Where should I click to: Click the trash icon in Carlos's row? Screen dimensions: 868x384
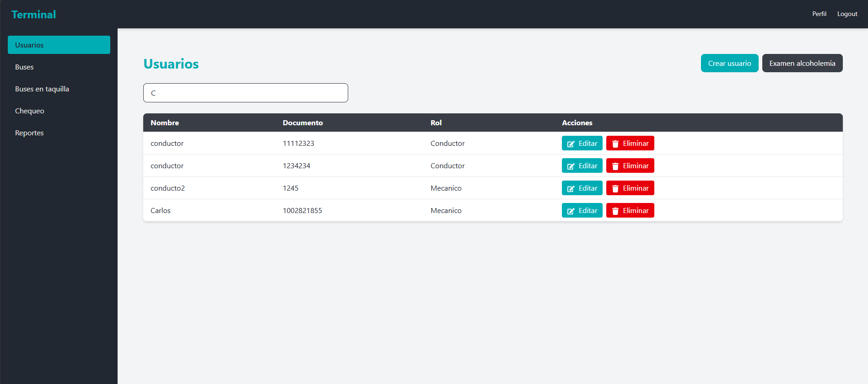[x=615, y=211]
